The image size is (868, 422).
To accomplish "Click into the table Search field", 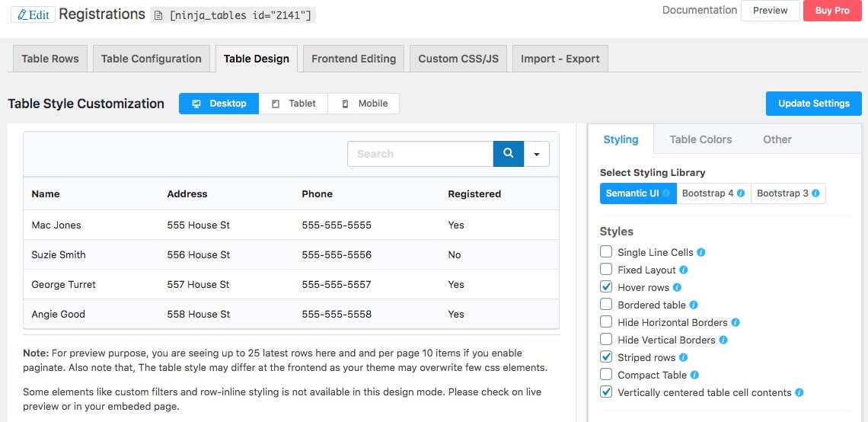I will [420, 154].
